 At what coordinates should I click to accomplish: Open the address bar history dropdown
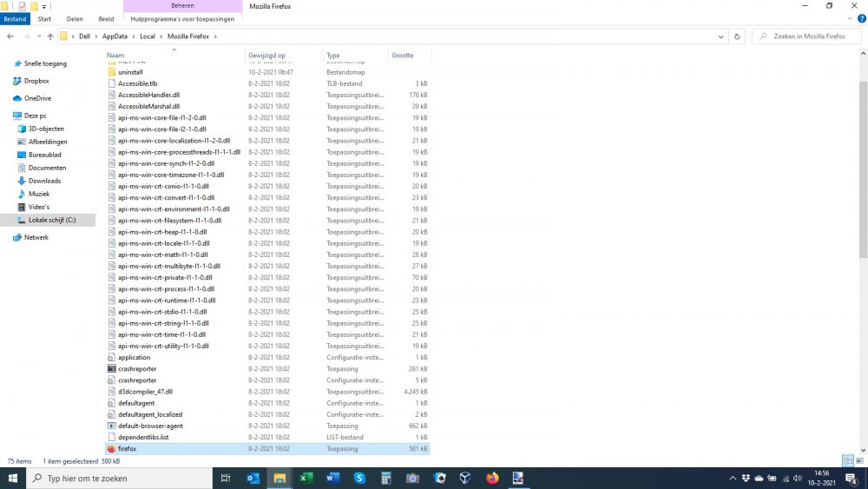click(x=721, y=36)
